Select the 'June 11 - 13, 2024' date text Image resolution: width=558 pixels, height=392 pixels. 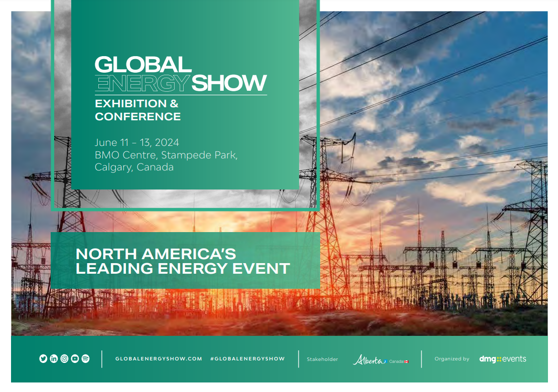coord(137,143)
